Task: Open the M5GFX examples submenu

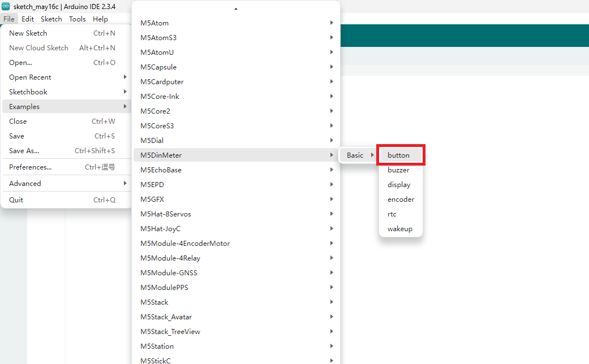Action: 236,200
